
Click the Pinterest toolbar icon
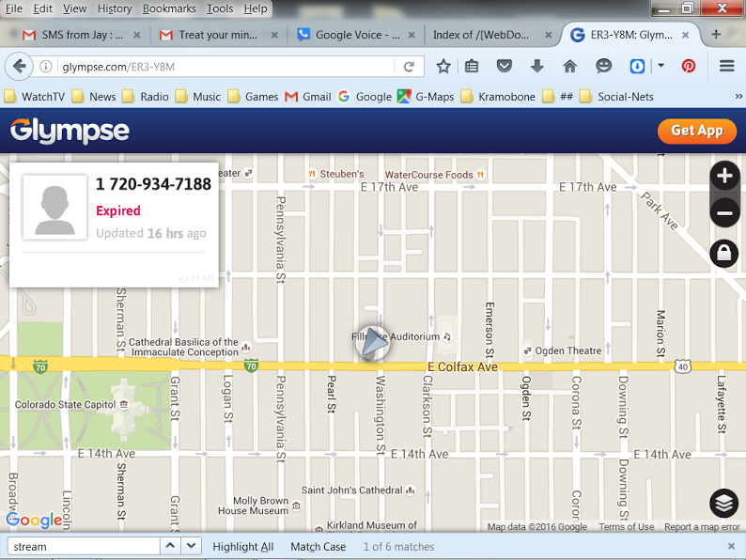[689, 66]
